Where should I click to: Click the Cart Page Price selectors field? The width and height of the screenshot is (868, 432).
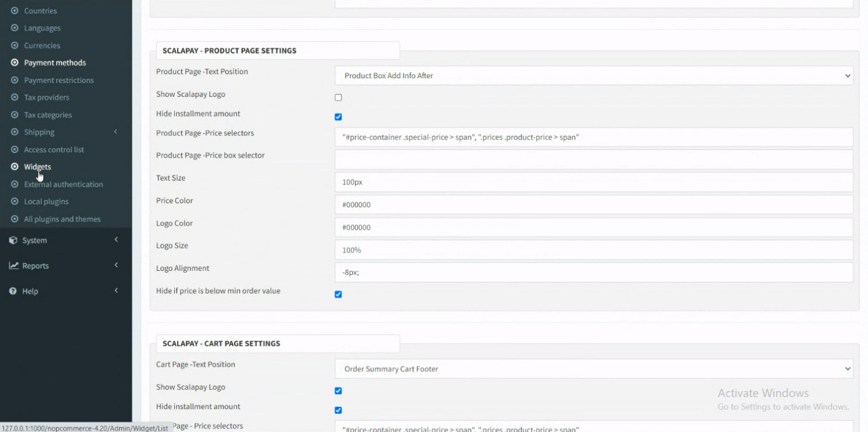pyautogui.click(x=593, y=427)
